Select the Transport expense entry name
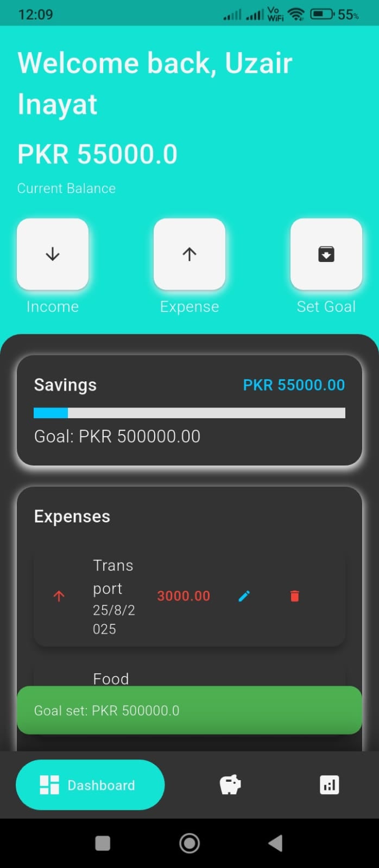This screenshot has height=868, width=379. click(x=113, y=577)
